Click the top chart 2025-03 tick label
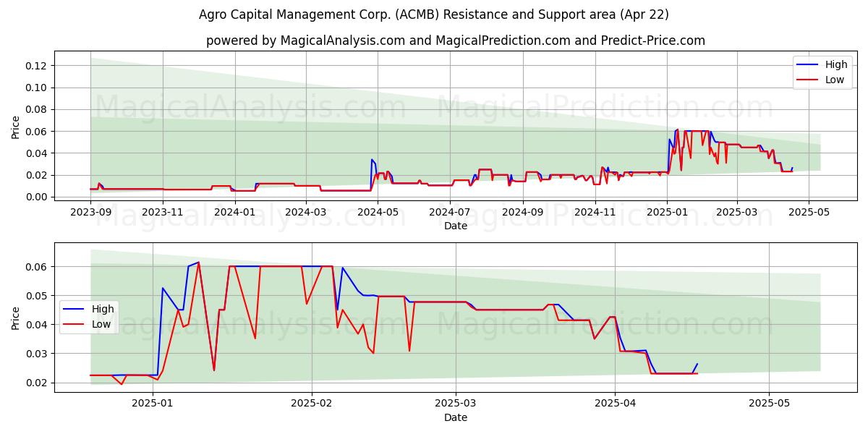This screenshot has height=434, width=868. (738, 212)
